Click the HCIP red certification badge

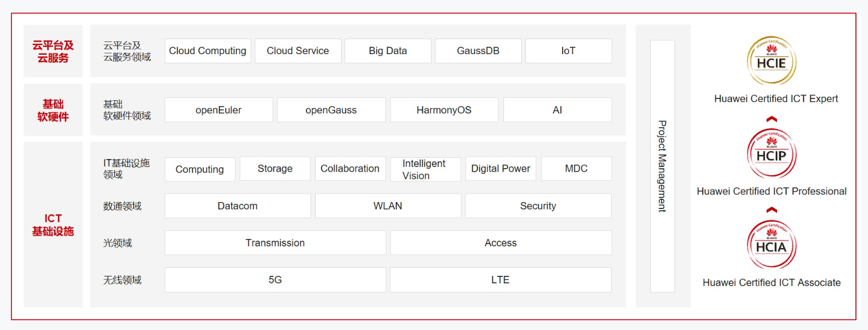coord(772,154)
